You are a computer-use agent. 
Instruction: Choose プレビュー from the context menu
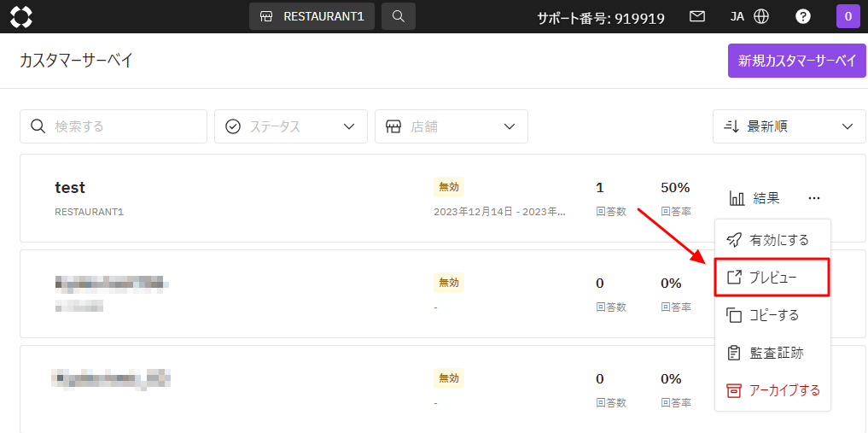tap(772, 278)
